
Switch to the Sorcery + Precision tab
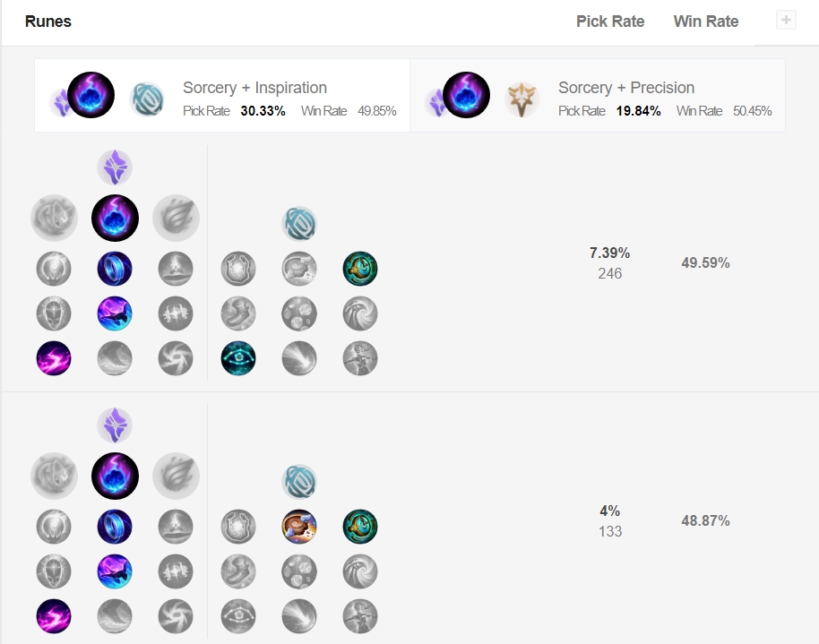coord(598,95)
